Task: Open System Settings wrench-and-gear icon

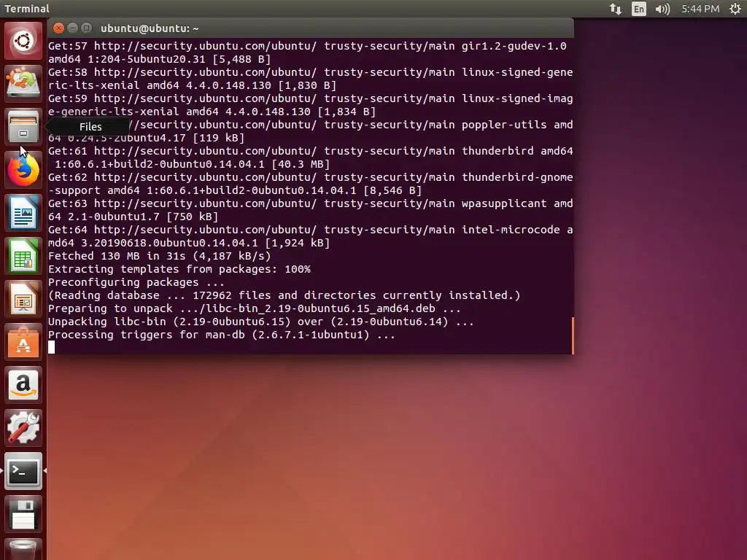Action: coord(23,428)
